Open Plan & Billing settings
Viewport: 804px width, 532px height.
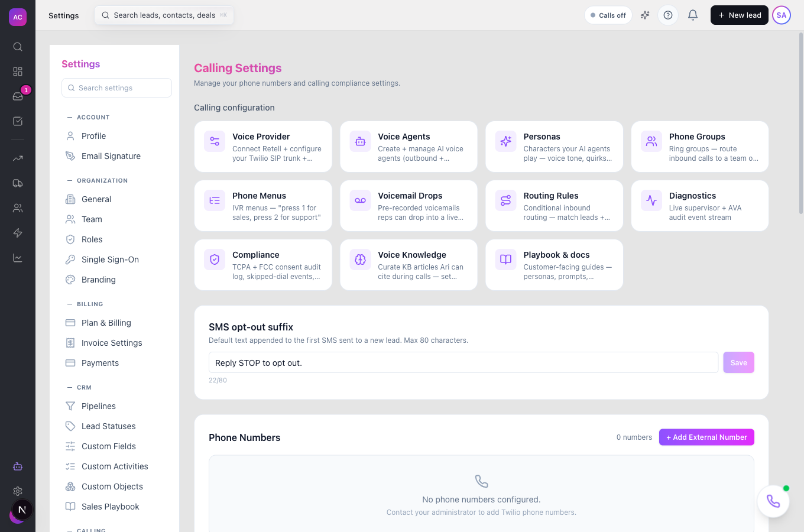click(115, 323)
